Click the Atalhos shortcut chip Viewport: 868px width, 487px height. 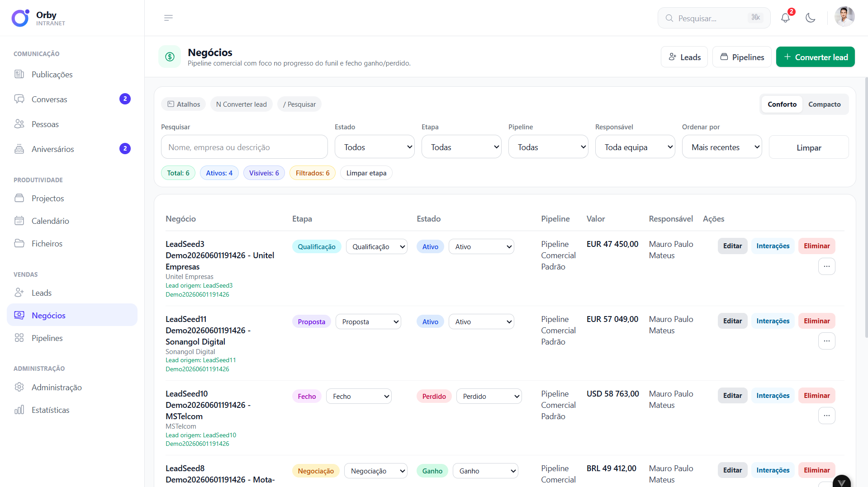(183, 104)
